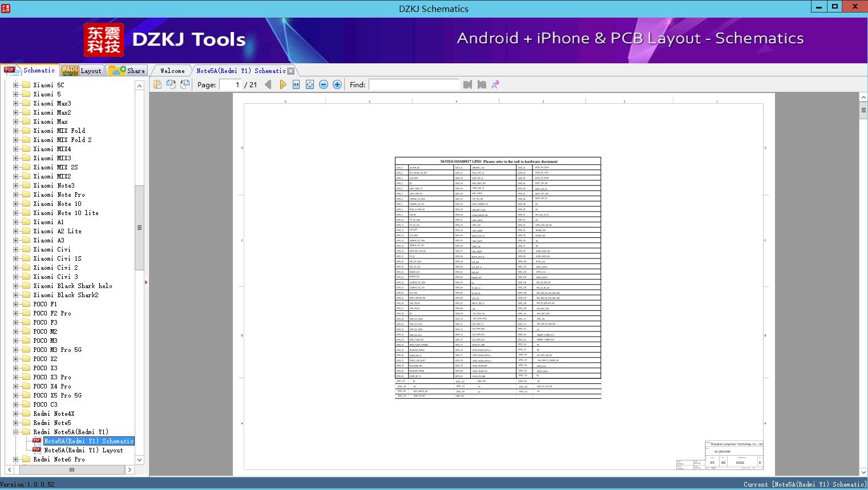Viewport: 868px width, 490px height.
Task: Expand the Xiaomi Note 10 folder
Action: tap(16, 204)
